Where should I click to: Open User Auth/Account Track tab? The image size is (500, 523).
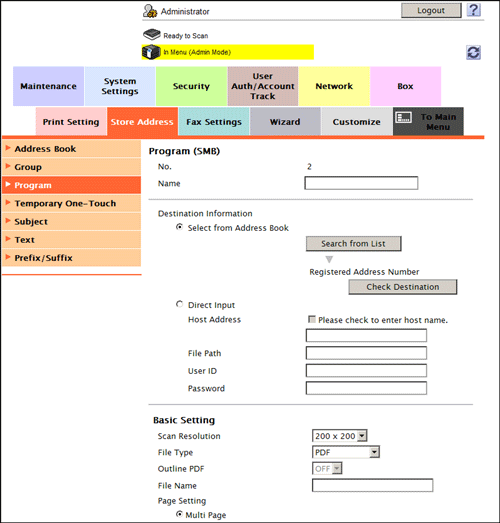click(x=263, y=86)
